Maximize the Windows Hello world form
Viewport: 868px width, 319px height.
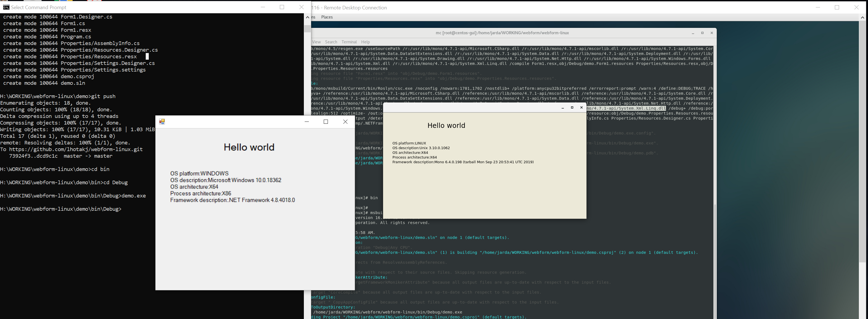326,122
